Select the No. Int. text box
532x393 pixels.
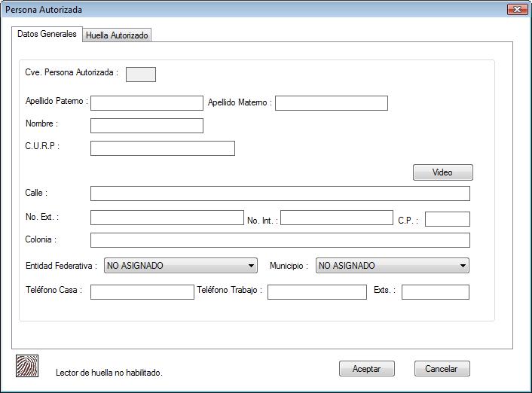point(336,218)
